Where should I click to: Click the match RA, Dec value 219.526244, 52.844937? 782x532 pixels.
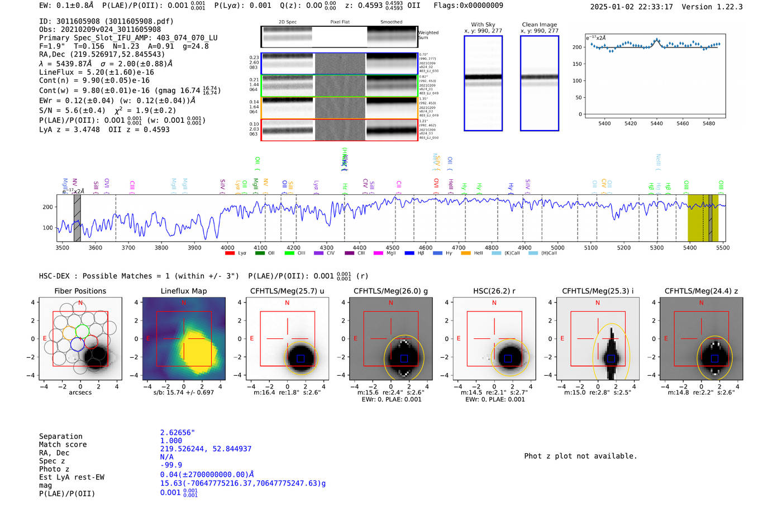coord(206,449)
